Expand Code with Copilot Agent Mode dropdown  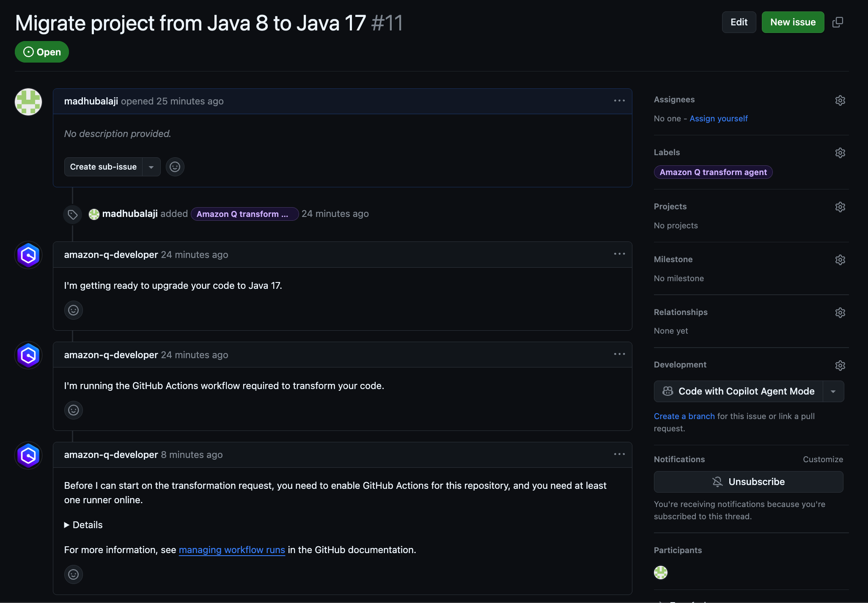point(833,392)
